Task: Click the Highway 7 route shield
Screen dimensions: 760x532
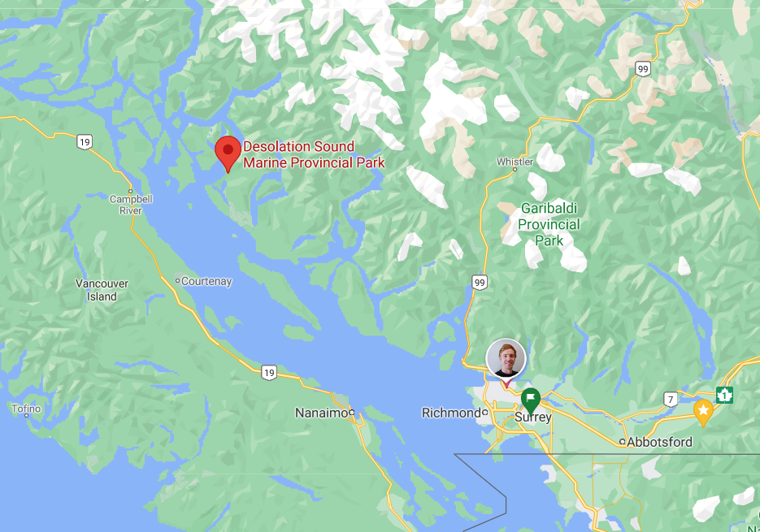Action: [671, 400]
